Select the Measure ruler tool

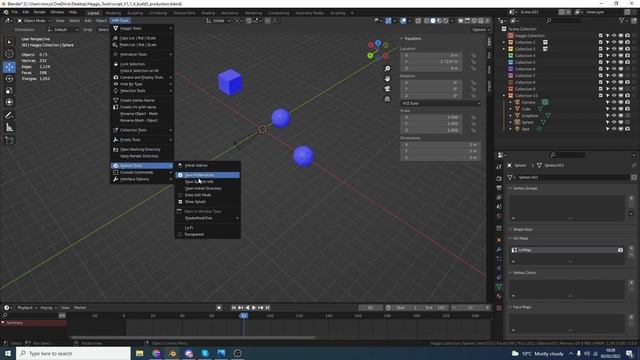[x=9, y=128]
